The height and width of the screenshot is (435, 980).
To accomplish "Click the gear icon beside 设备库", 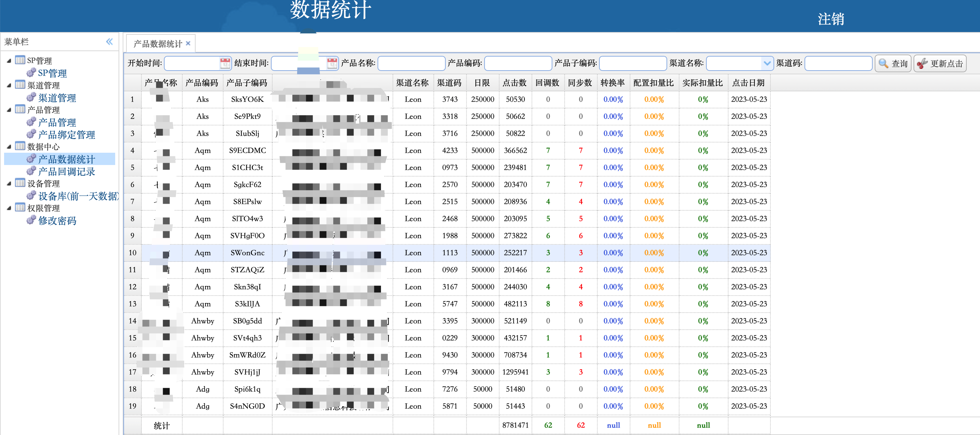I will pos(31,196).
